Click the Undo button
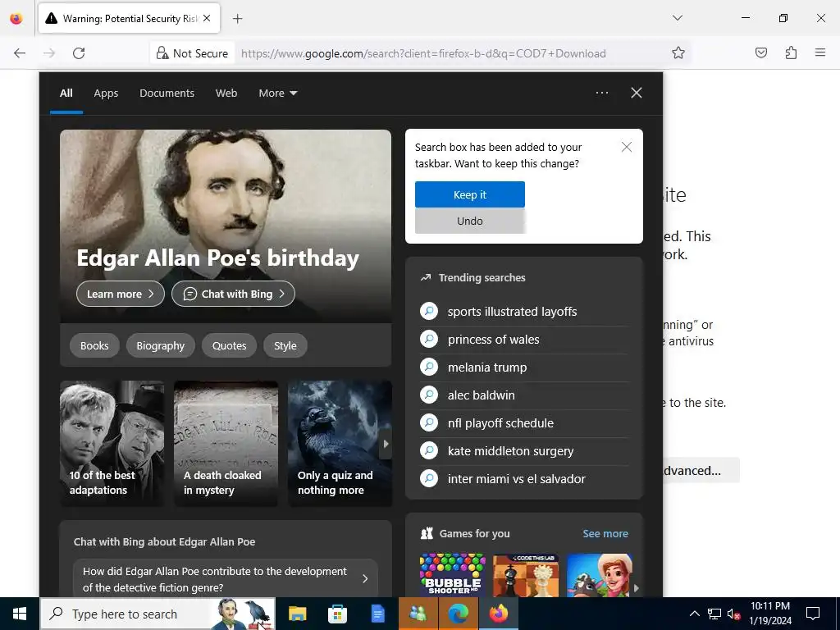Viewport: 840px width, 630px height. coord(470,221)
